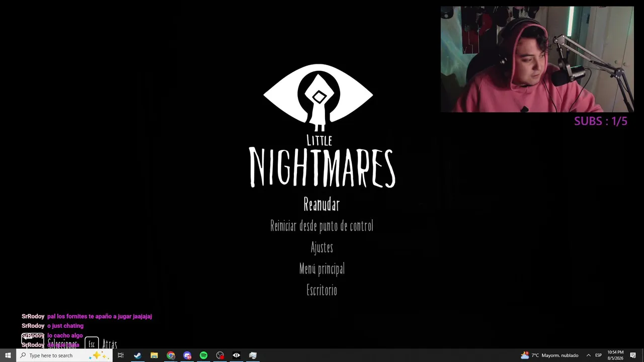Open Discord from the taskbar

[187, 355]
